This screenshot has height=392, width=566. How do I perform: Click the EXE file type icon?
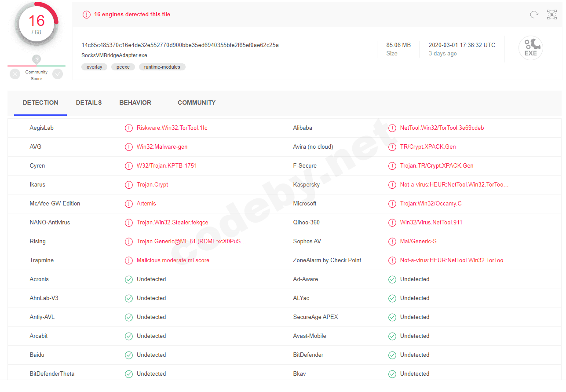coord(531,48)
